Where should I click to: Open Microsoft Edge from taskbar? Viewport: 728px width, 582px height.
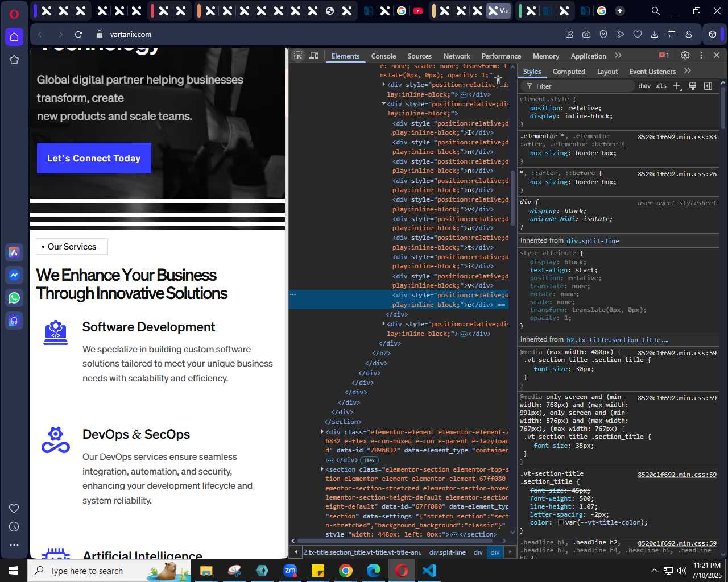tap(374, 570)
